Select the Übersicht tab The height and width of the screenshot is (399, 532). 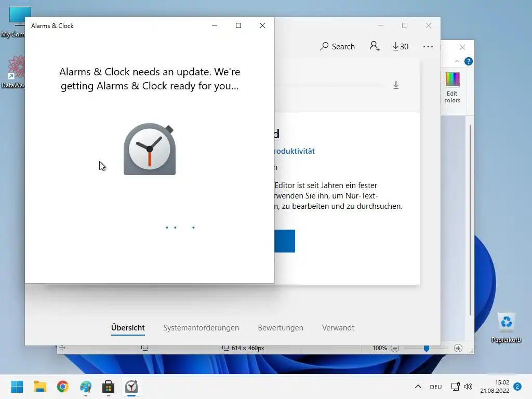tap(128, 328)
